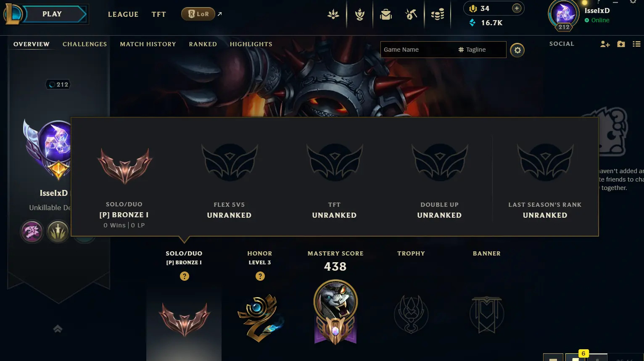Click the PLAY button
This screenshot has height=361, width=644.
coord(52,14)
